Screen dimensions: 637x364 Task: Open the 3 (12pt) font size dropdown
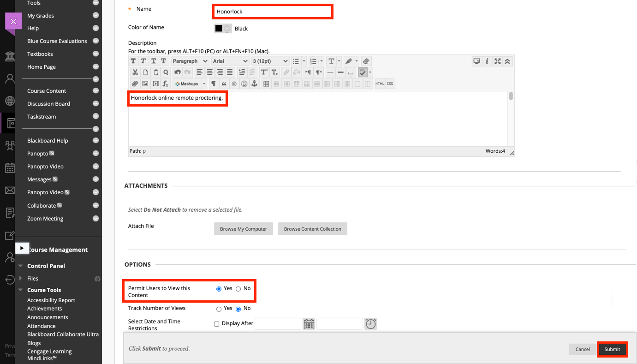(270, 61)
